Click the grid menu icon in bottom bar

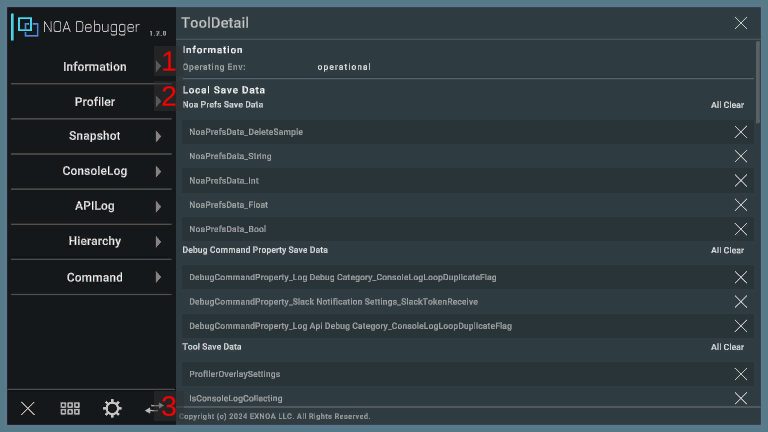click(70, 408)
